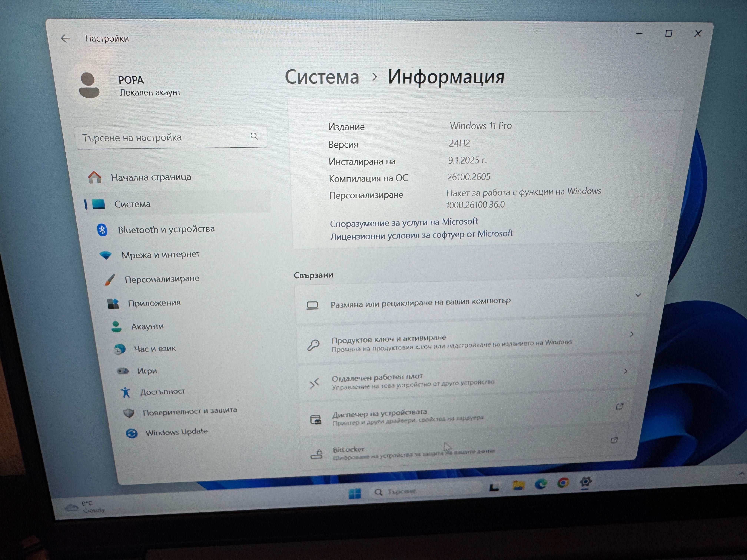Click the BitLocker lock icon
The width and height of the screenshot is (747, 560).
tap(316, 454)
